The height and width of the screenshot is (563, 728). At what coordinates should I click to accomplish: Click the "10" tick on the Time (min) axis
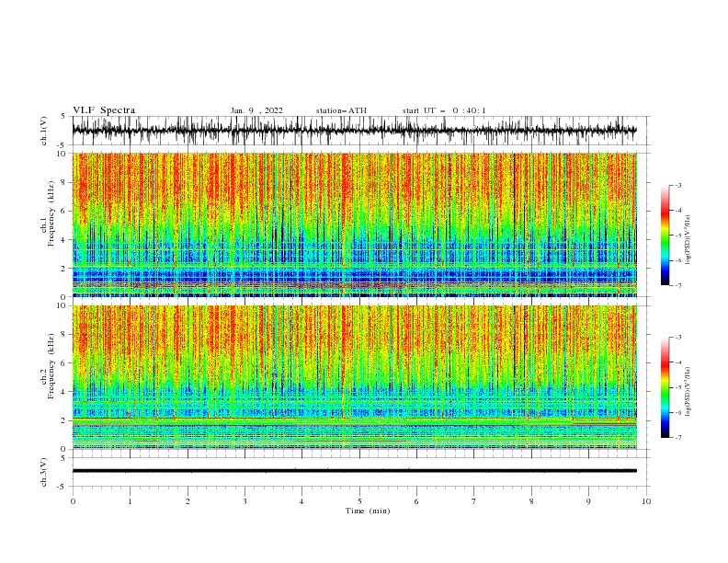point(646,501)
